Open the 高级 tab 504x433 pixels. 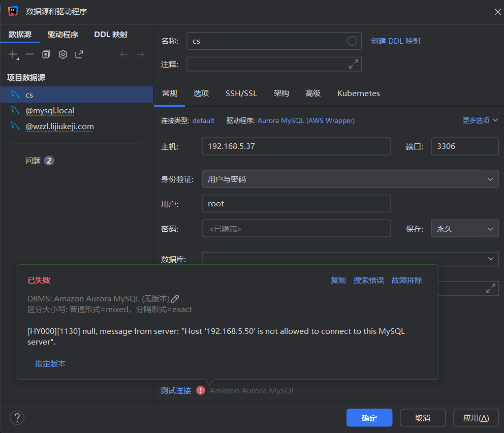[313, 94]
